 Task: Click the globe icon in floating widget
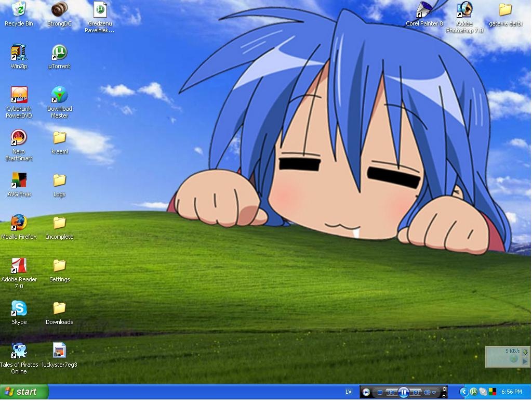point(514,359)
